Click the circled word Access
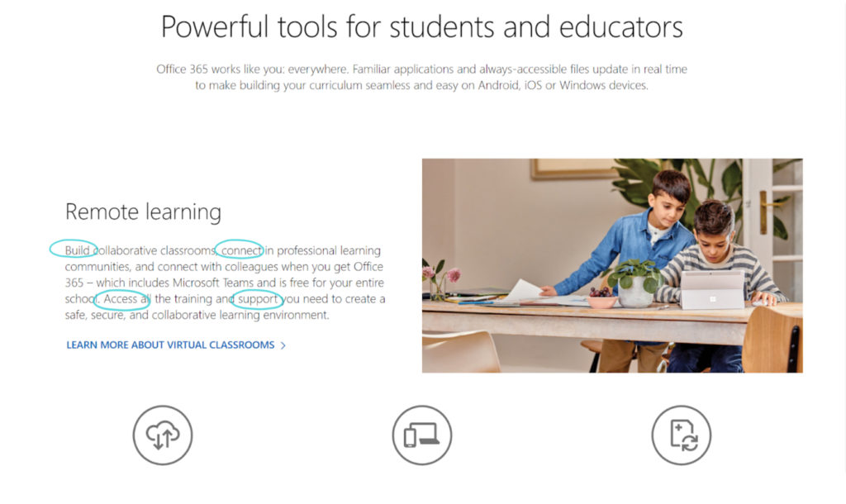 point(121,299)
